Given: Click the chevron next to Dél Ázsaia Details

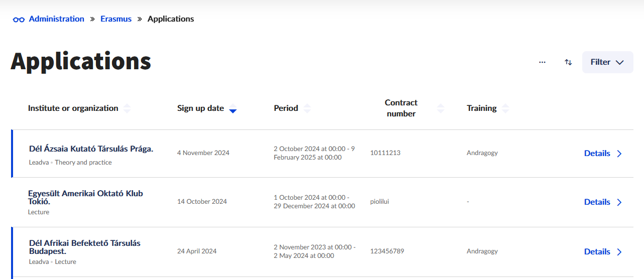Looking at the screenshot, I should [x=619, y=154].
